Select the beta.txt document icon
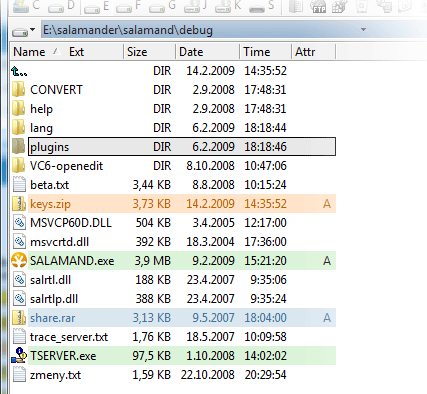Screen dimensions: 427x394 19,185
